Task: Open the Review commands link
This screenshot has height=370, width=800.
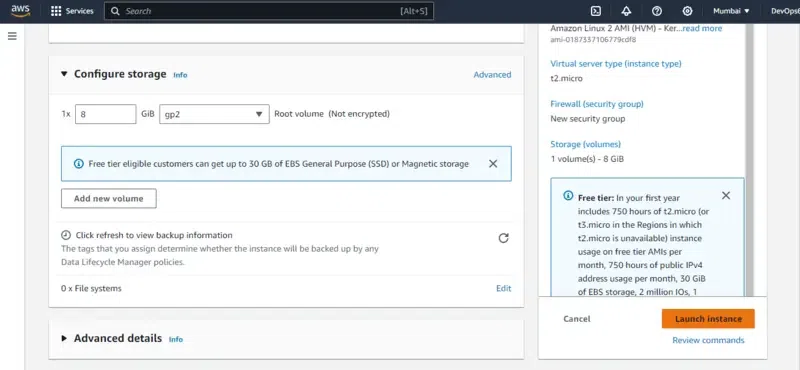Action: [x=708, y=340]
